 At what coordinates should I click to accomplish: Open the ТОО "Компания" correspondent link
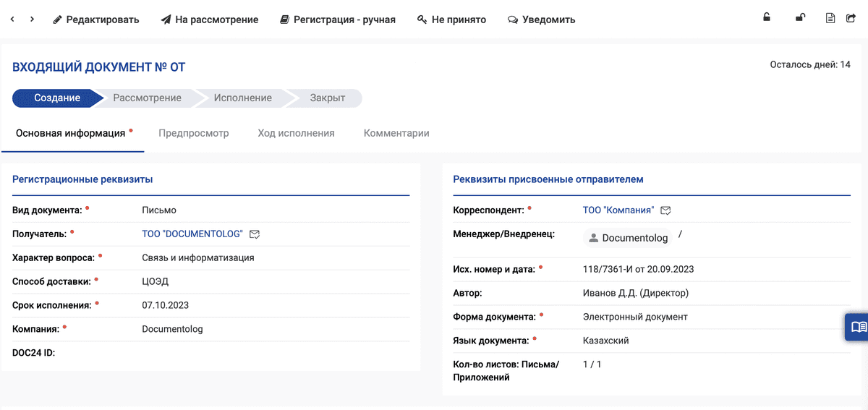pos(618,210)
